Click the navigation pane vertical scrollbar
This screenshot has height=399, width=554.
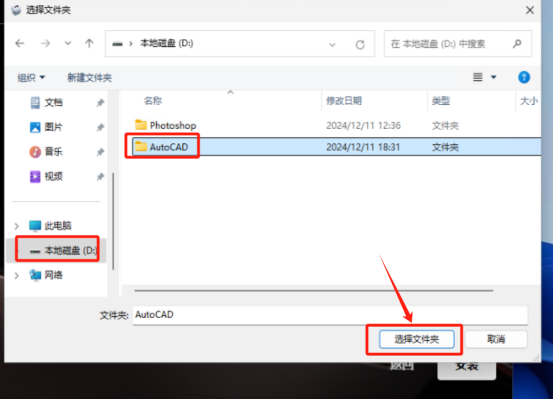click(113, 221)
